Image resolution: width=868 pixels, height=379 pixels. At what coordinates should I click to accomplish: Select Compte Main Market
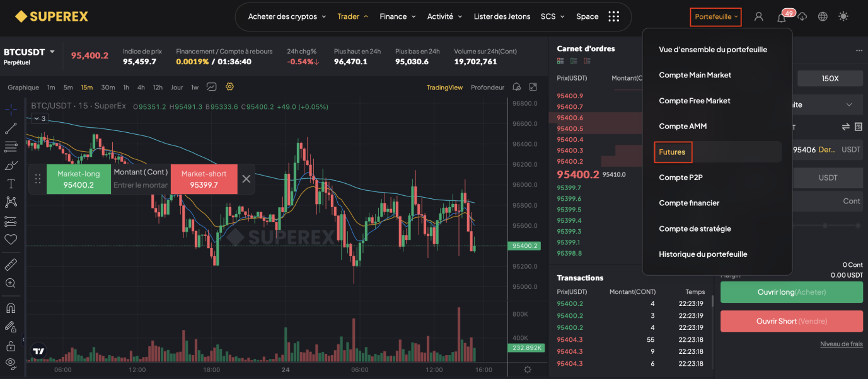(x=695, y=75)
